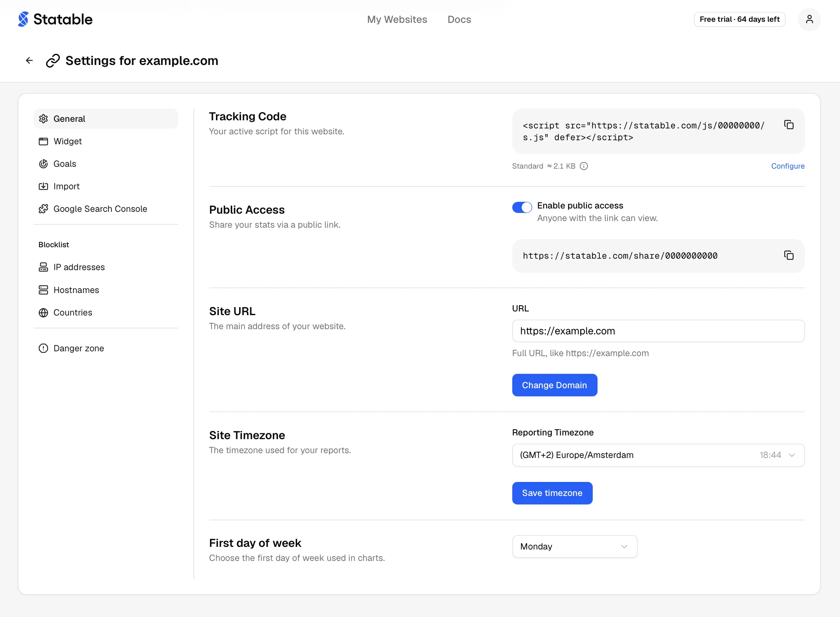Click the Import download icon
Image resolution: width=840 pixels, height=617 pixels.
click(43, 186)
